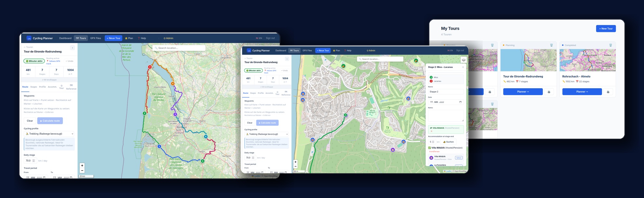Click entfernen link under Villa MA&VA
The height and width of the screenshot is (198, 644).
click(434, 151)
